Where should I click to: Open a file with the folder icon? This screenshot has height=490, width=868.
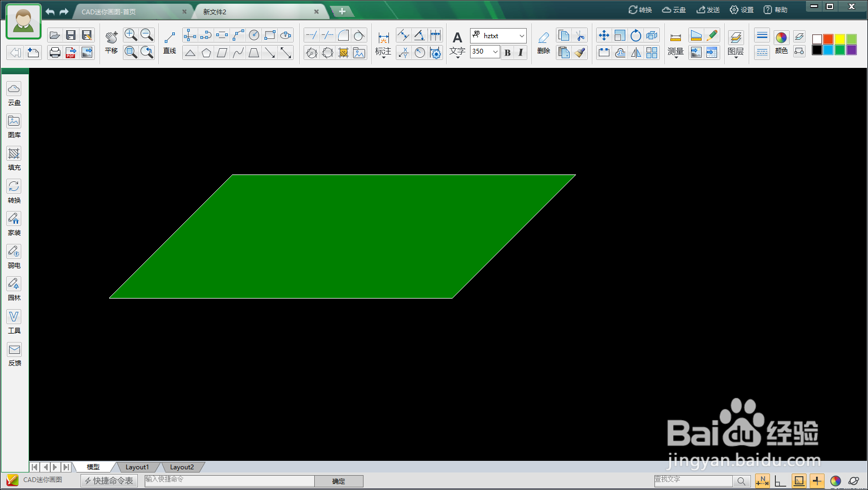tap(55, 36)
